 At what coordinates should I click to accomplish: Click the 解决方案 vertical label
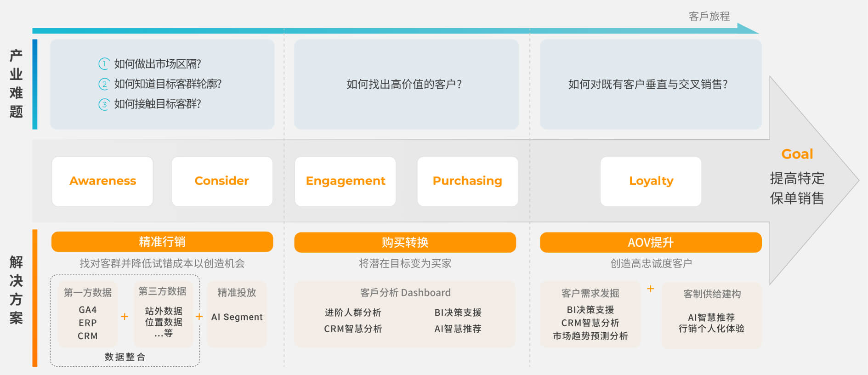(16, 290)
